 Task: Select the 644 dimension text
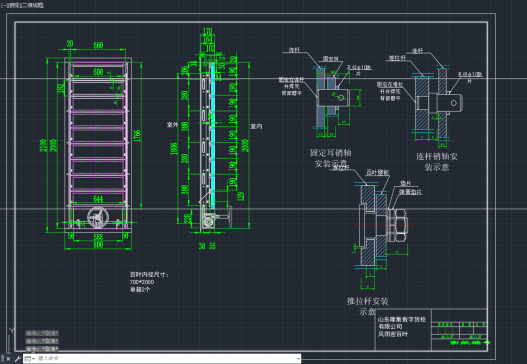[x=98, y=199]
